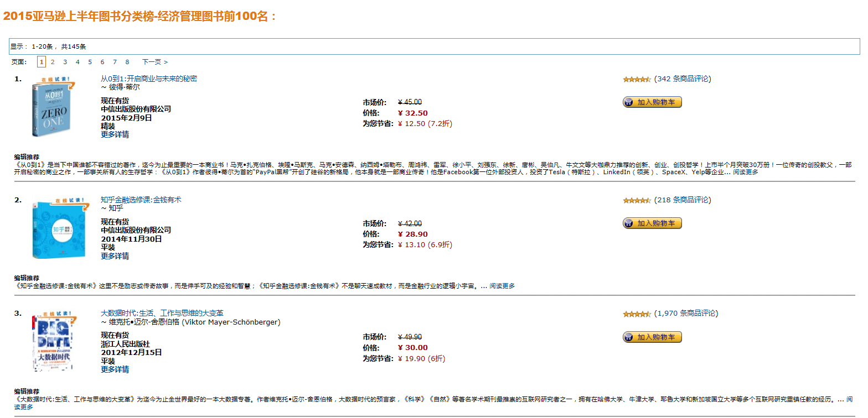This screenshot has width=868, height=418.
Task: Add 从0到1 book to shopping cart
Action: 652,102
